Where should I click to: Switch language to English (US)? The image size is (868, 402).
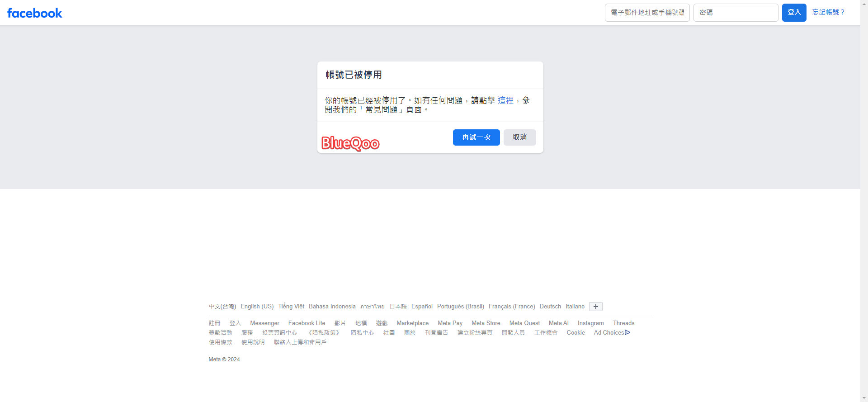pos(257,307)
